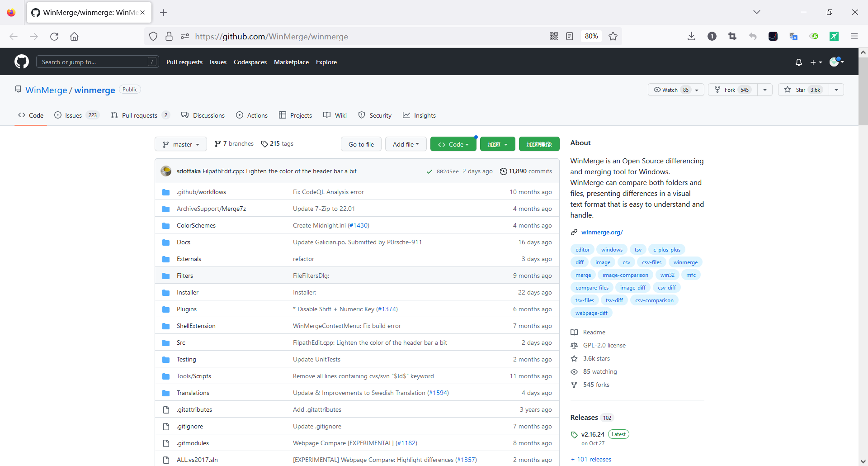The height and width of the screenshot is (466, 868).
Task: Click the folder icon for Docs
Action: 166,243
